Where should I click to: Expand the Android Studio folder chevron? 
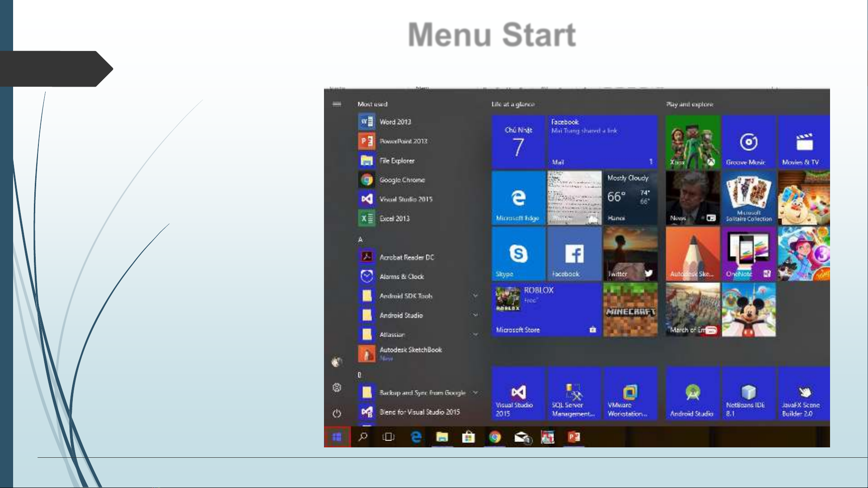click(x=475, y=315)
